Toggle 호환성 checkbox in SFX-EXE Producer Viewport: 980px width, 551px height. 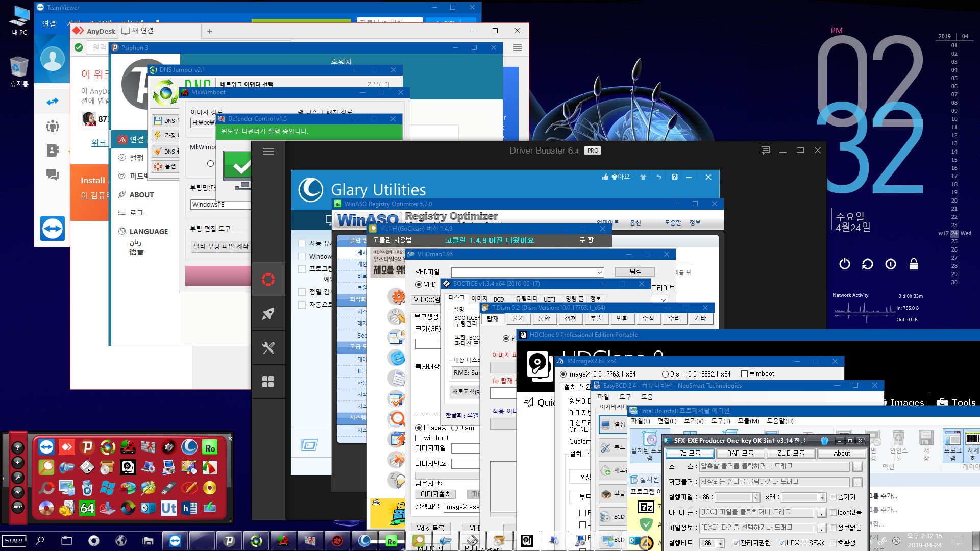tap(833, 543)
